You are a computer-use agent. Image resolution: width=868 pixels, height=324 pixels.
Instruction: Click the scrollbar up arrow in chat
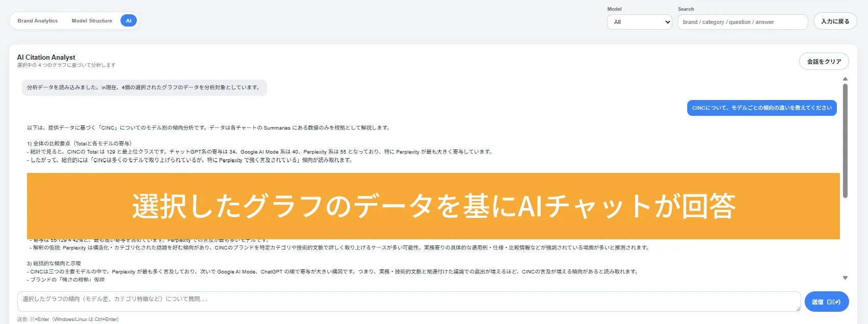(845, 79)
